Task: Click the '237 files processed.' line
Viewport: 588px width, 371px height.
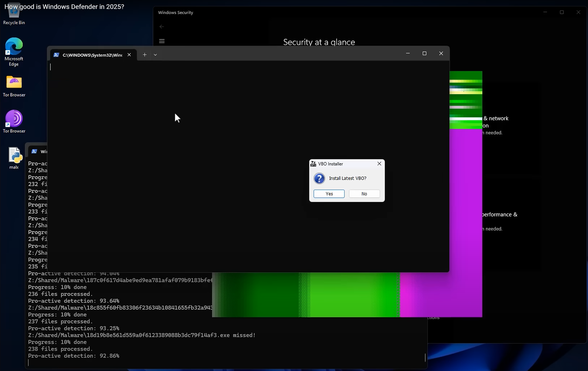Action: (x=60, y=321)
